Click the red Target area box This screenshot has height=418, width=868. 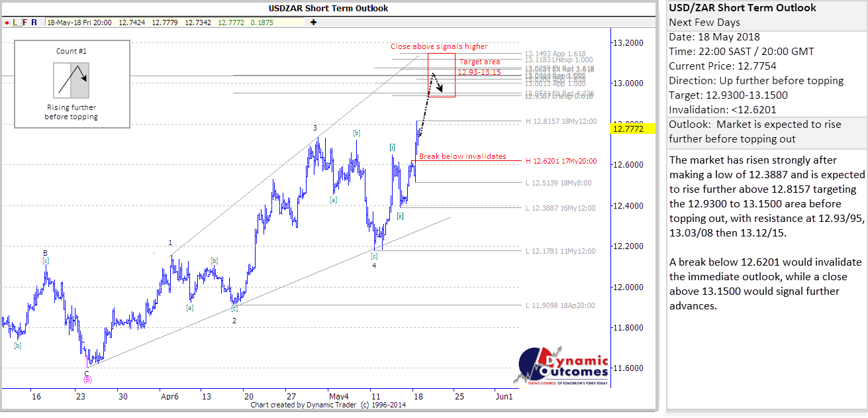click(442, 76)
